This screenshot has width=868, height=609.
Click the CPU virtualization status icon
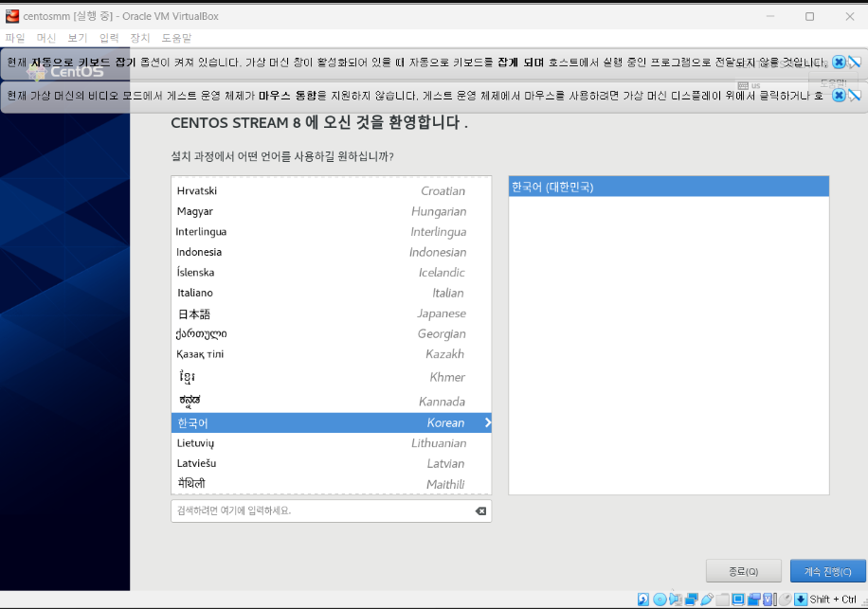(x=769, y=599)
